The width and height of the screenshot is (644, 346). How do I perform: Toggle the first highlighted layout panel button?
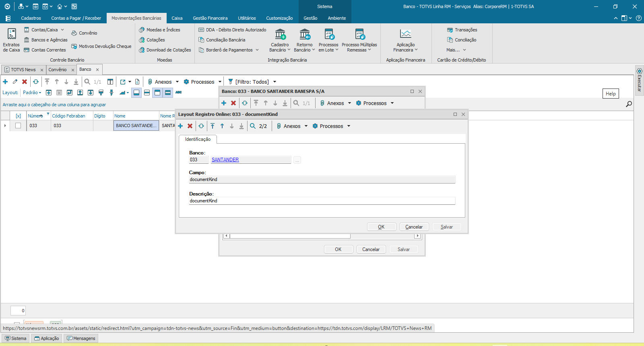point(137,93)
